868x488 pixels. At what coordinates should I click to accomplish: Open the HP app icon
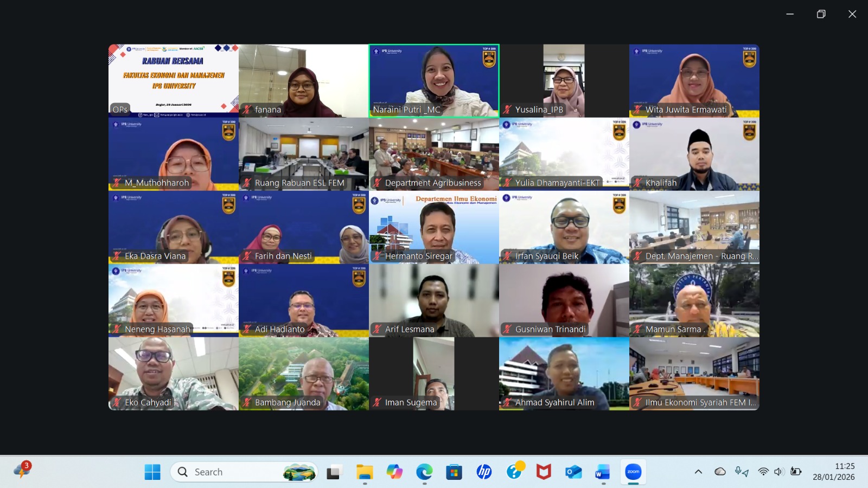pos(484,472)
